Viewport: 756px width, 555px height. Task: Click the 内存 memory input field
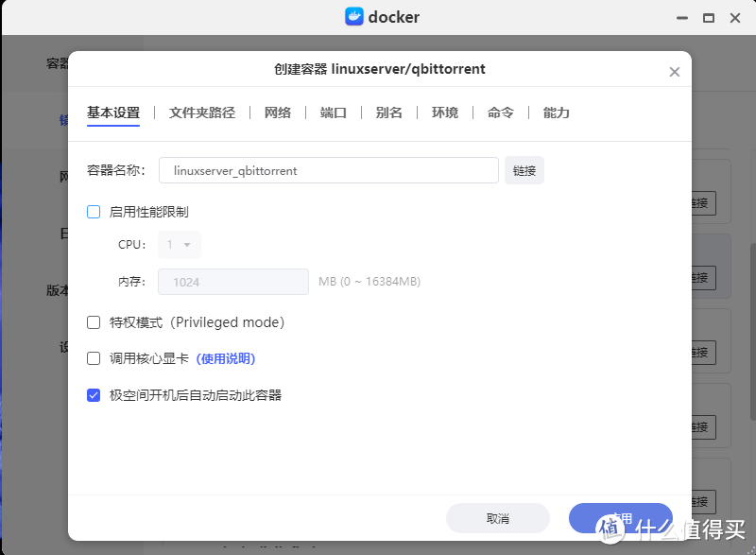point(232,282)
